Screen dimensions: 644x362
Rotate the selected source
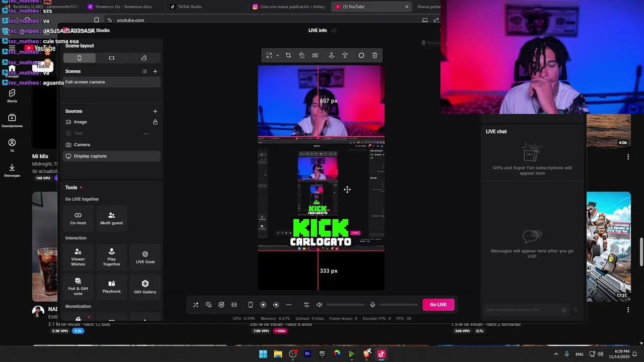(302, 55)
